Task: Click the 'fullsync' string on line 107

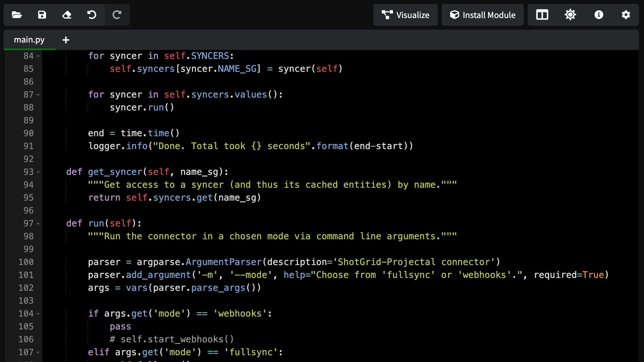Action: (251, 352)
